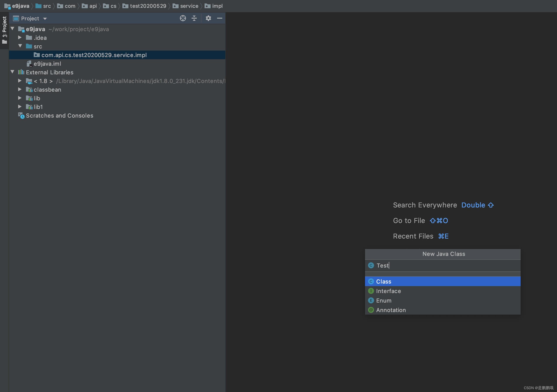Screen dimensions: 557x392
Task: Click the test20200529 breadcrumb
Action: tap(148, 6)
